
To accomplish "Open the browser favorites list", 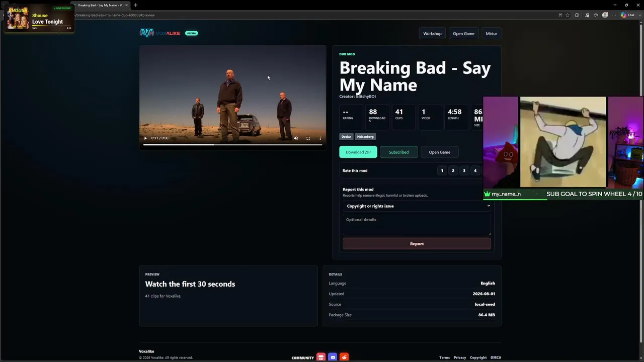I will tap(596, 15).
